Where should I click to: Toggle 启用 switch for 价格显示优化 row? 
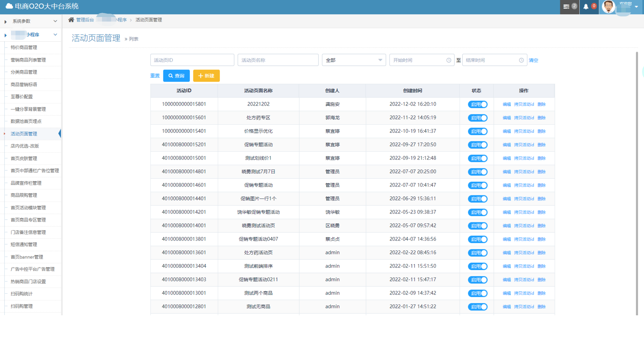pyautogui.click(x=478, y=131)
